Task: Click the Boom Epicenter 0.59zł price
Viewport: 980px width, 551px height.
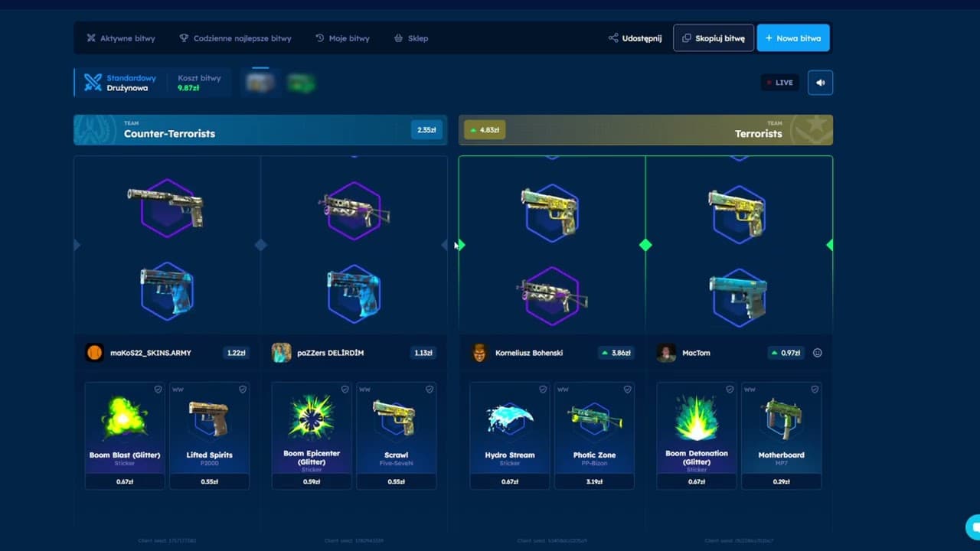Action: pos(312,482)
